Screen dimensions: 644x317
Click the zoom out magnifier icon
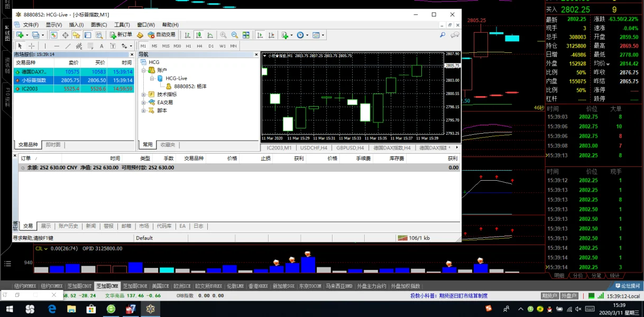pos(234,35)
